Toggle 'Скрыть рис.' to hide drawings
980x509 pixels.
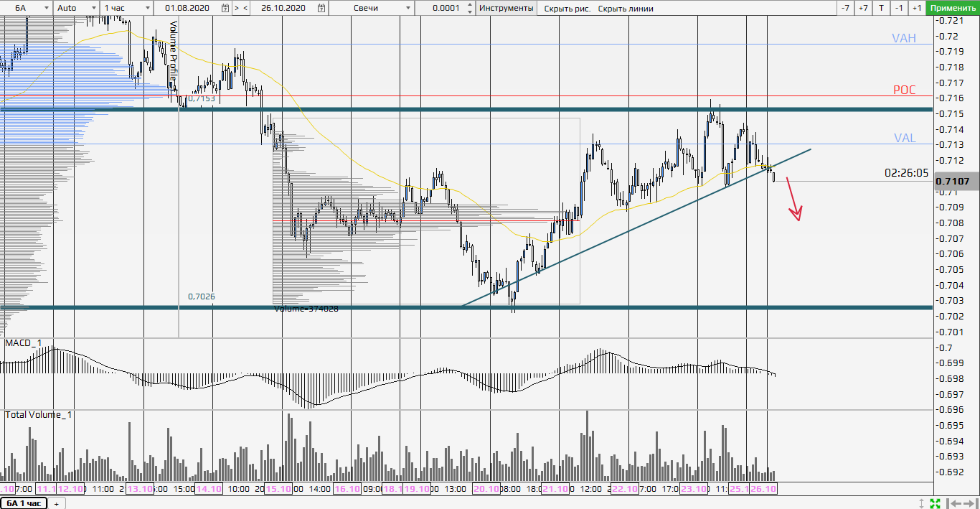click(567, 8)
